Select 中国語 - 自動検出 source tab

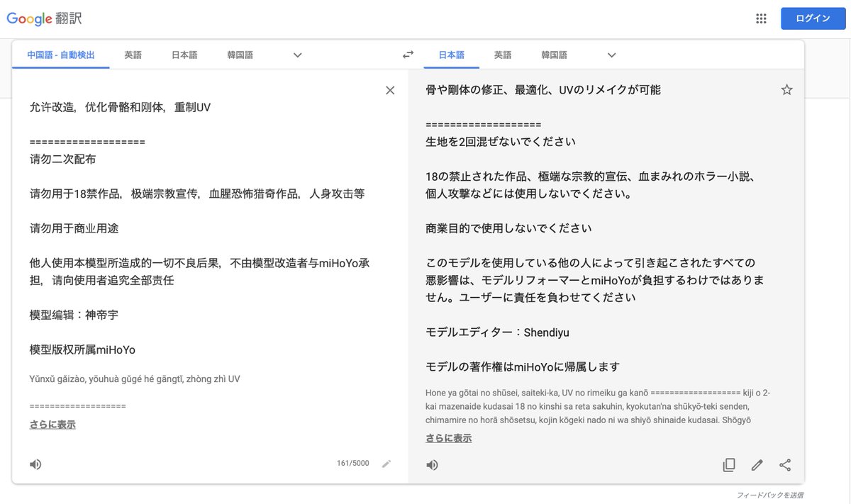coord(61,55)
